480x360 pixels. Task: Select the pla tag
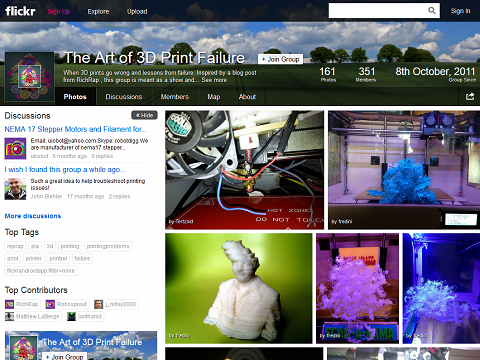pos(35,246)
